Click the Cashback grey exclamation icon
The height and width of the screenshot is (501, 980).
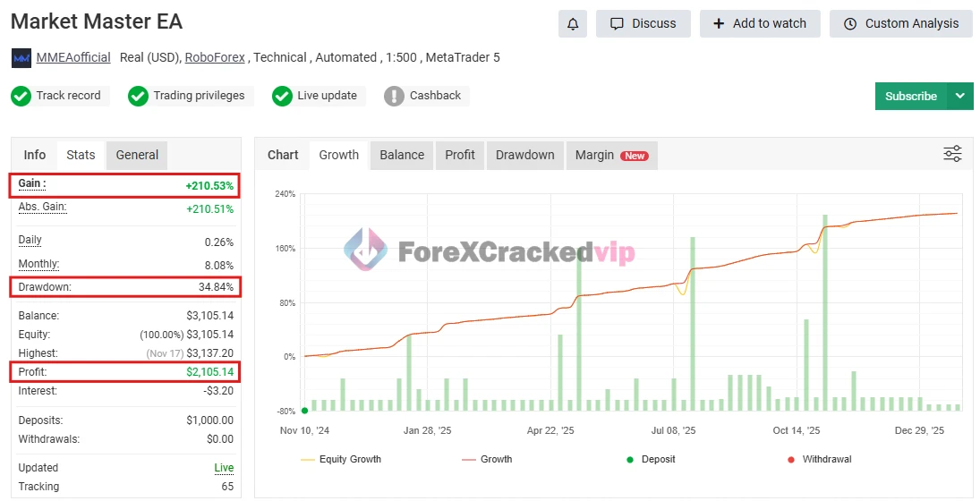coord(394,96)
